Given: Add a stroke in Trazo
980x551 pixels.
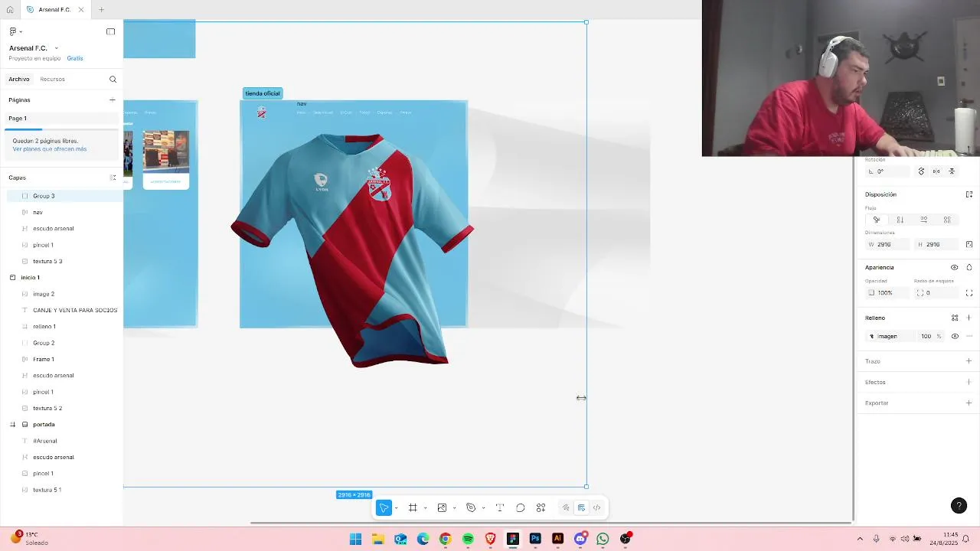Looking at the screenshot, I should click(969, 361).
